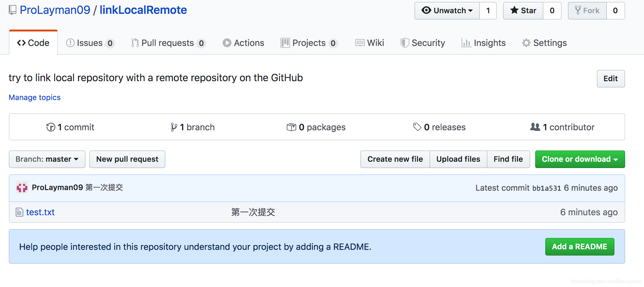View the 1 commit history
Viewport: 644px width, 287px height.
click(70, 127)
